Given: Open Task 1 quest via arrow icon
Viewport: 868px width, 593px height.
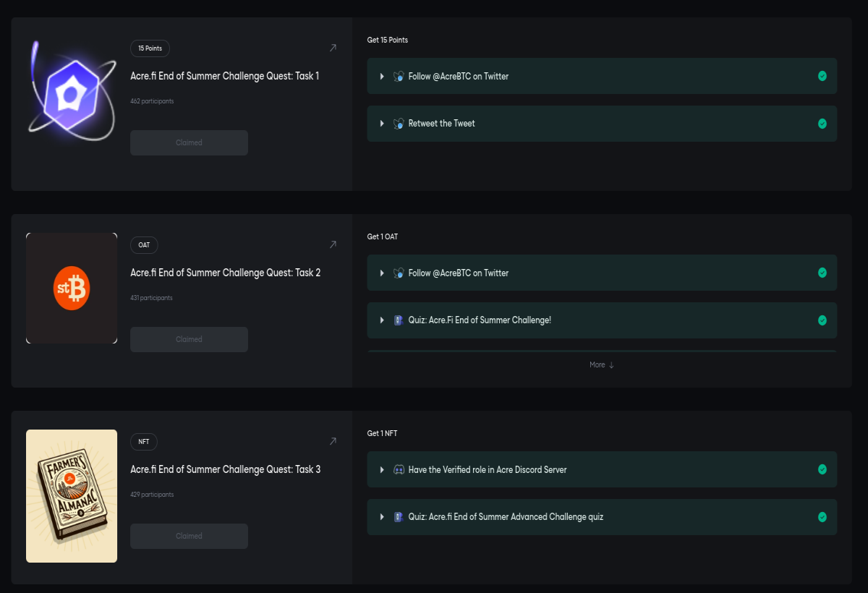Looking at the screenshot, I should [x=333, y=48].
